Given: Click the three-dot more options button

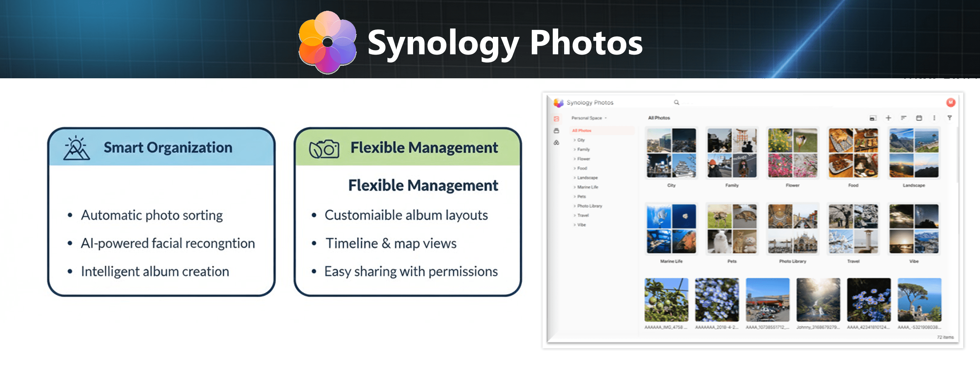Looking at the screenshot, I should tap(934, 118).
